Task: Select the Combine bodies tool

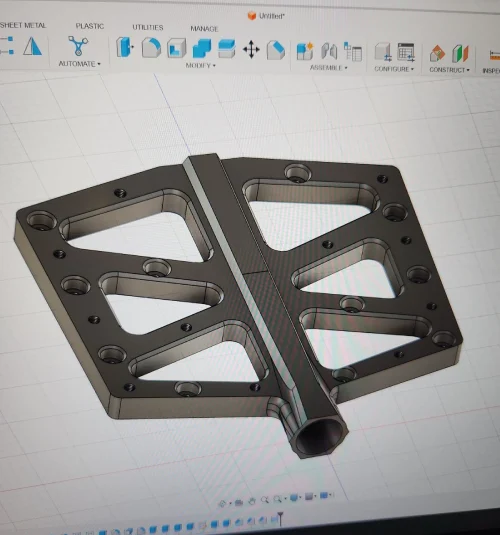Action: 202,48
